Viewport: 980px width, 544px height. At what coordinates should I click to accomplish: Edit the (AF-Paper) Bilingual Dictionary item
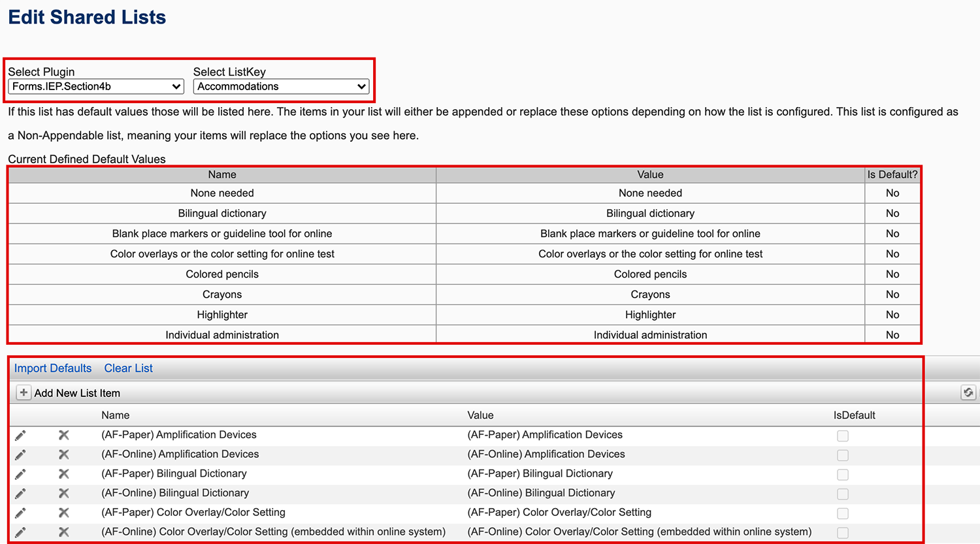(20, 474)
